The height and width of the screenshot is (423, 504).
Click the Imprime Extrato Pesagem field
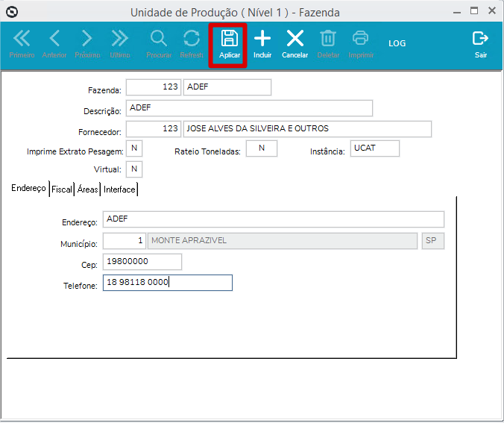coord(134,148)
